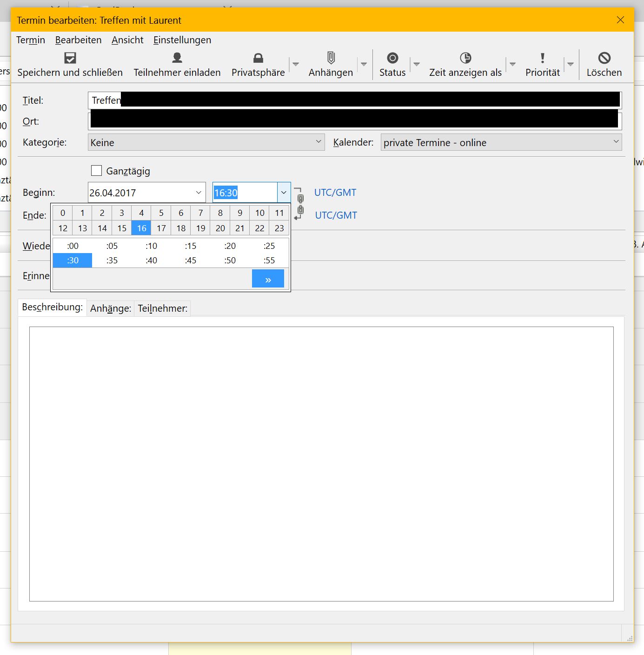Expand the Status dropdown arrow

(417, 64)
